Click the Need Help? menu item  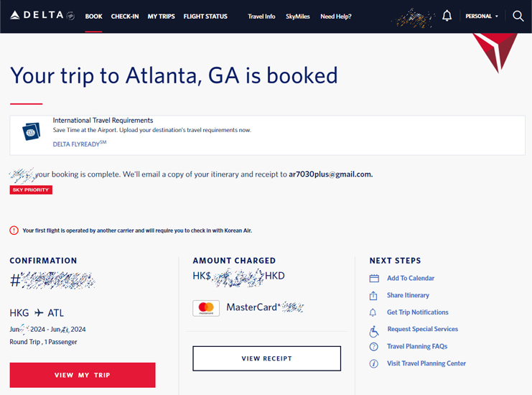click(336, 17)
